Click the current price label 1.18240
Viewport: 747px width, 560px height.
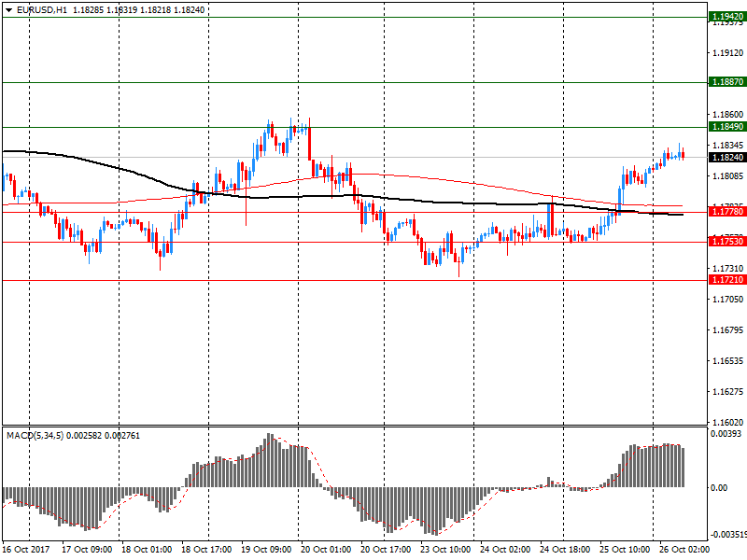727,158
